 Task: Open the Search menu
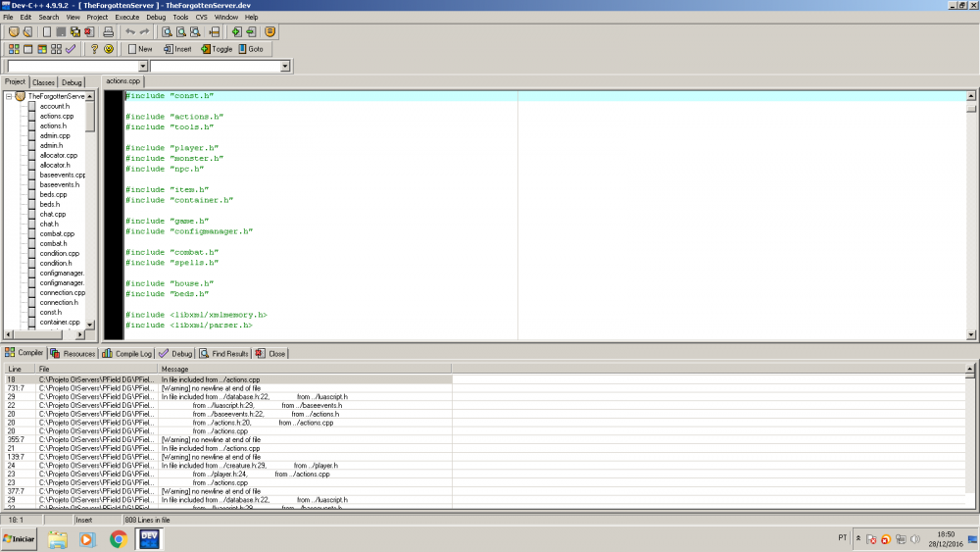[49, 17]
